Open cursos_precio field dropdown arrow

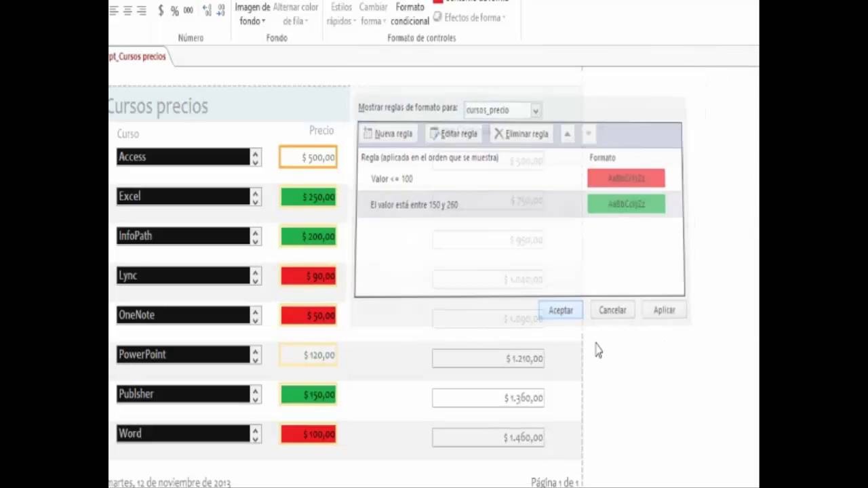click(x=535, y=110)
